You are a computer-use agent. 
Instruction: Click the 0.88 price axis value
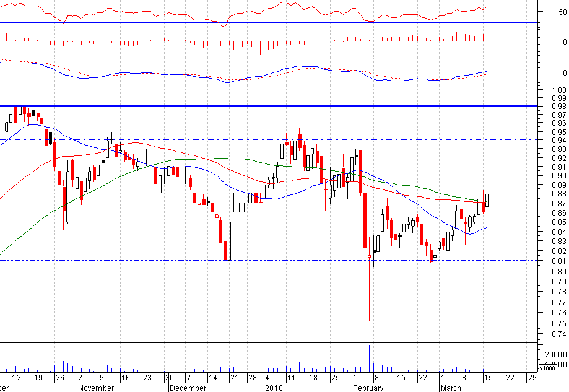(x=559, y=194)
